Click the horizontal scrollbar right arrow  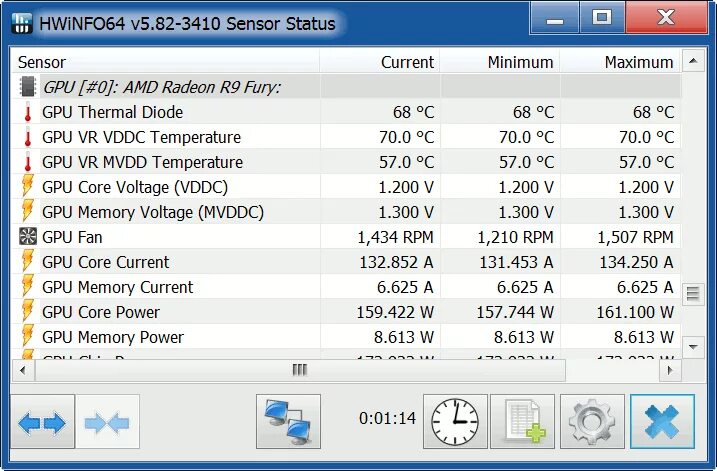670,370
